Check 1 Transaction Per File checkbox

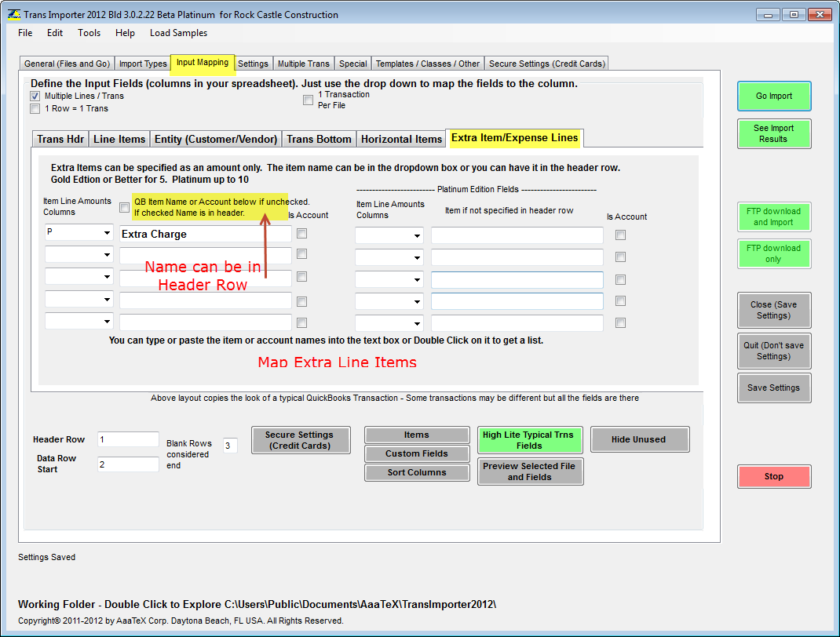[308, 100]
